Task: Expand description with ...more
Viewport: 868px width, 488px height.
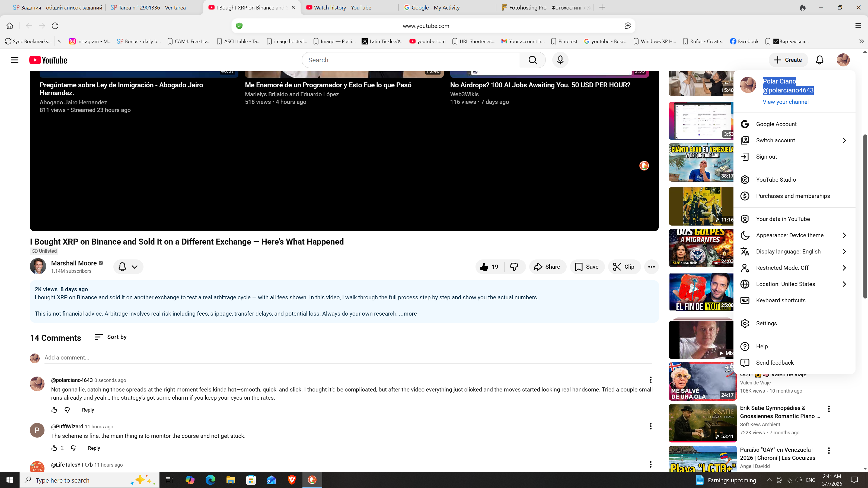Action: (x=408, y=314)
